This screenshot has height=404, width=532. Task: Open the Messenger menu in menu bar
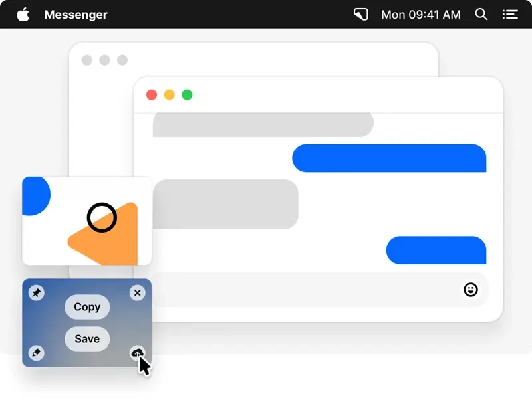(x=75, y=15)
